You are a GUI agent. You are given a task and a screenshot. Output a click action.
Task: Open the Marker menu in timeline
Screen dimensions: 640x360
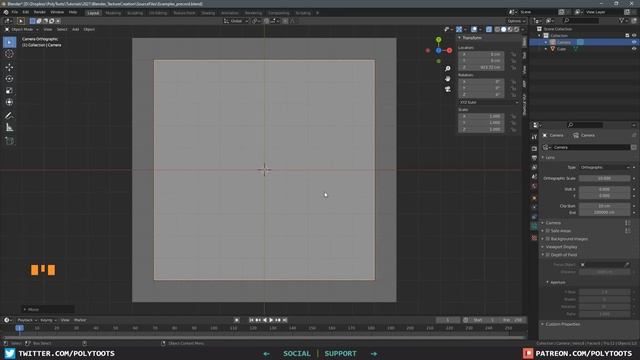(x=80, y=320)
